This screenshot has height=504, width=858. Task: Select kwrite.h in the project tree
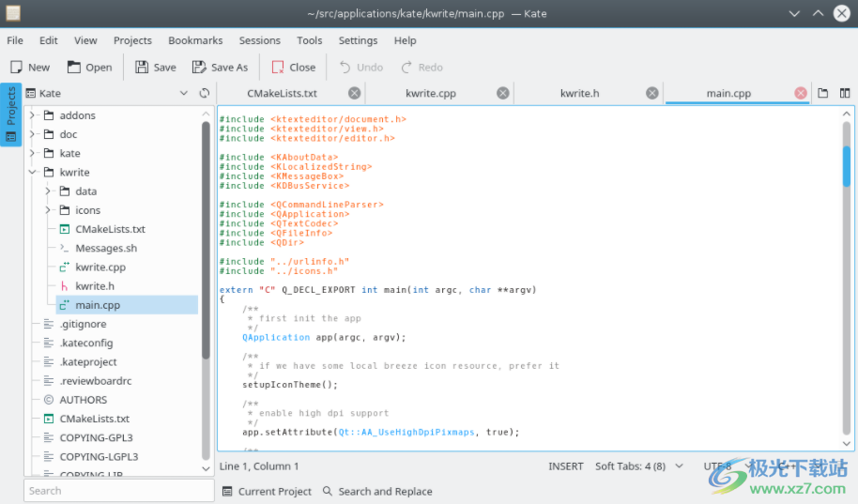[x=95, y=286]
